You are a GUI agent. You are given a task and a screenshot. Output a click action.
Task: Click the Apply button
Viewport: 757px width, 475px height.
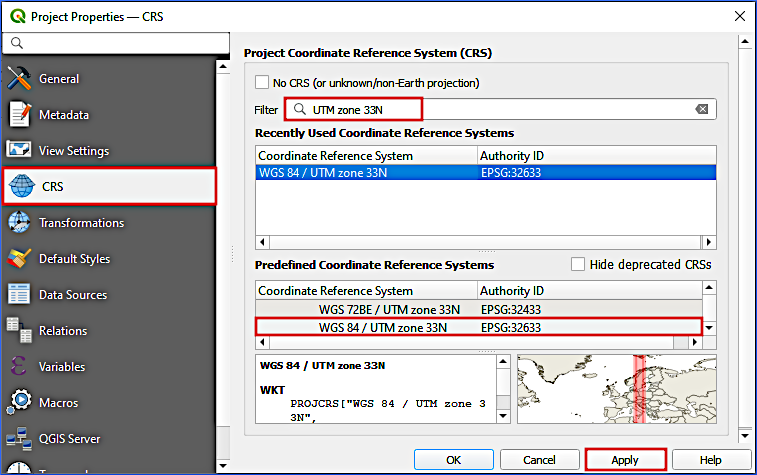[625, 460]
